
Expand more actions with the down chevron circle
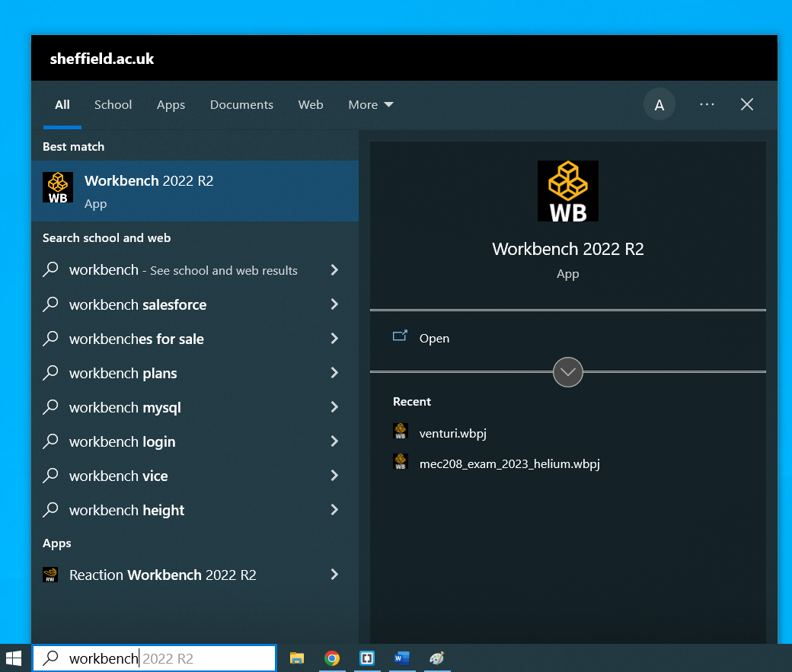[x=568, y=372]
